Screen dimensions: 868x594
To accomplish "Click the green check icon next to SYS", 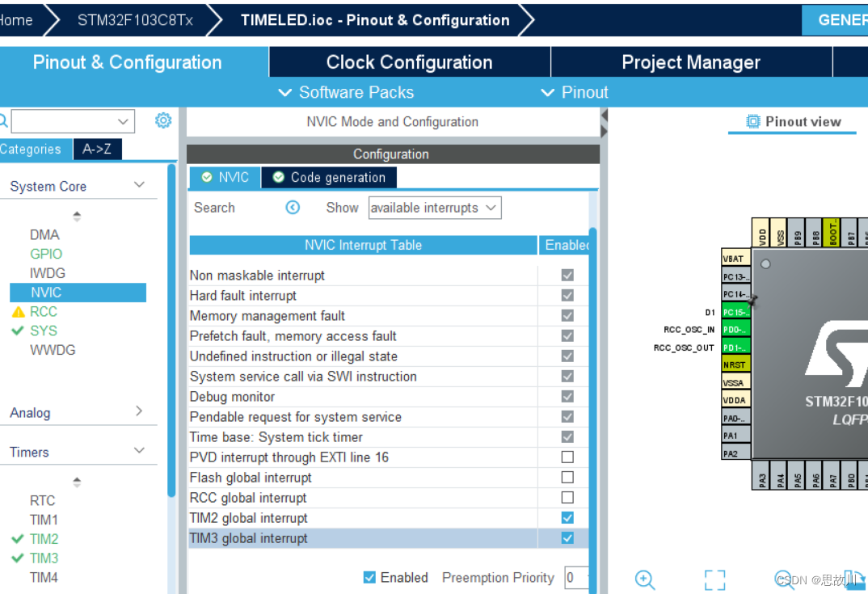I will point(18,331).
